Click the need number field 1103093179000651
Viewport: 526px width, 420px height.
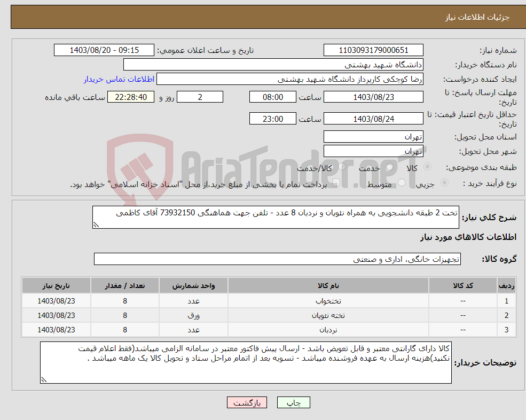pyautogui.click(x=373, y=50)
